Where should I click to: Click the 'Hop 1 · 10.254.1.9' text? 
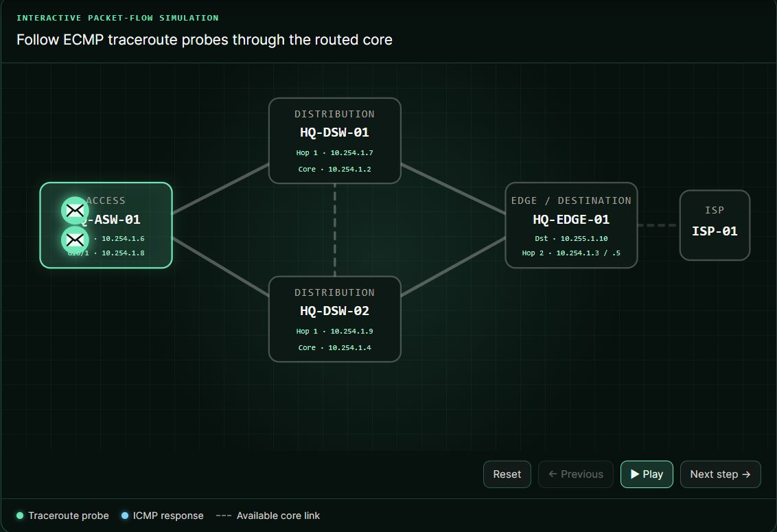tap(334, 331)
